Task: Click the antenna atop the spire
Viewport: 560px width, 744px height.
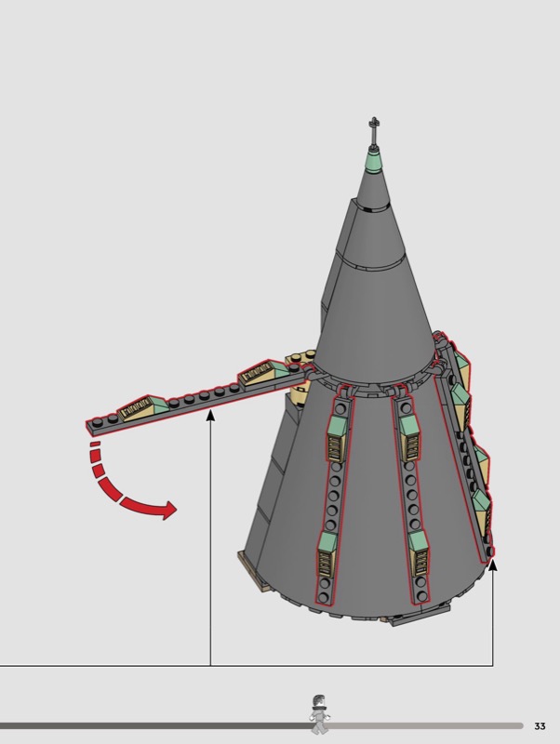Action: click(x=375, y=130)
